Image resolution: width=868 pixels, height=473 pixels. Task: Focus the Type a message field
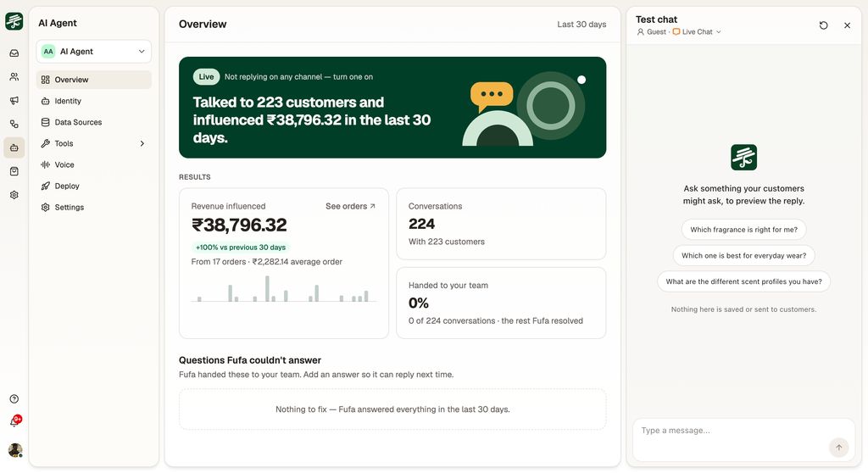[x=731, y=431]
